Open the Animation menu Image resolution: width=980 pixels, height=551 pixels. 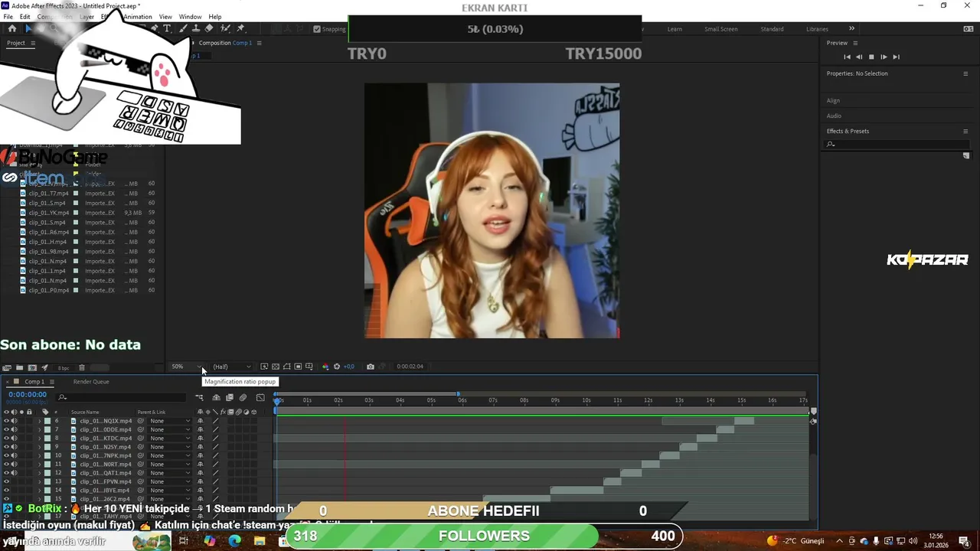[138, 17]
